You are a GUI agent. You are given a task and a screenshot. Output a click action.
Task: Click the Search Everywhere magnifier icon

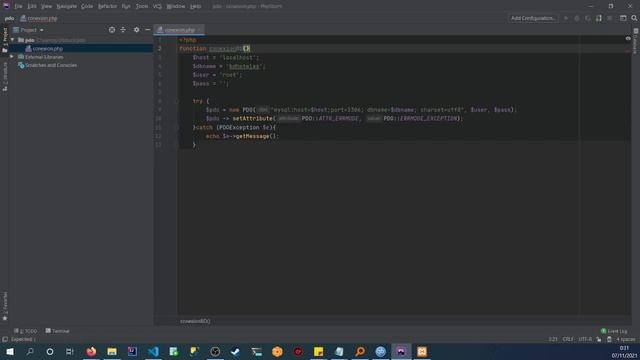point(634,18)
